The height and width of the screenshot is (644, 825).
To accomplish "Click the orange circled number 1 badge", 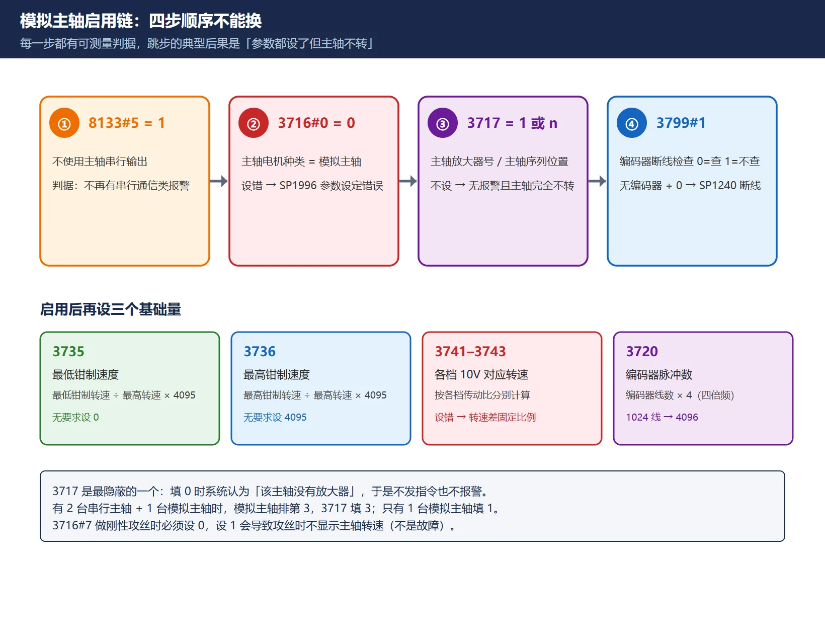I will (x=64, y=123).
